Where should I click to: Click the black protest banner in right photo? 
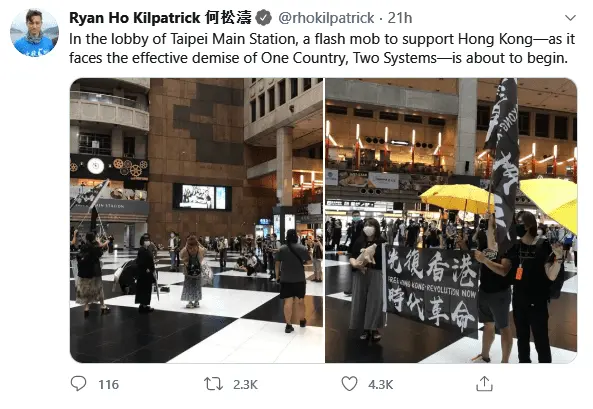[432, 290]
